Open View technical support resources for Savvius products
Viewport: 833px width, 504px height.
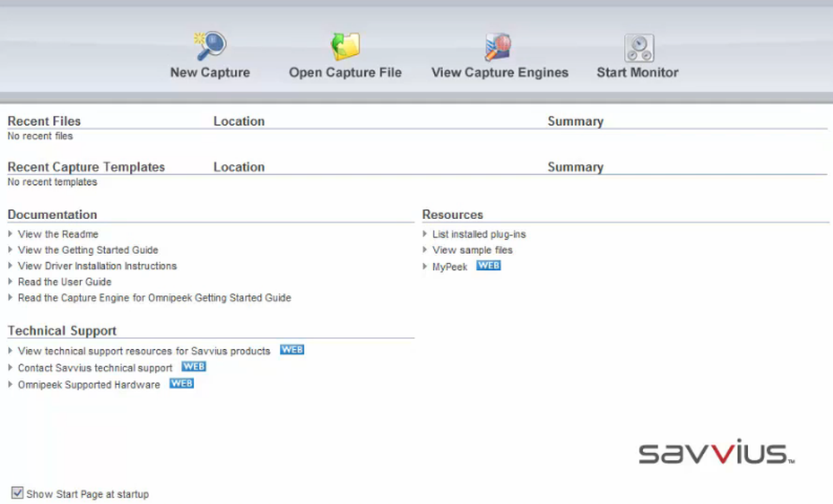pos(143,351)
